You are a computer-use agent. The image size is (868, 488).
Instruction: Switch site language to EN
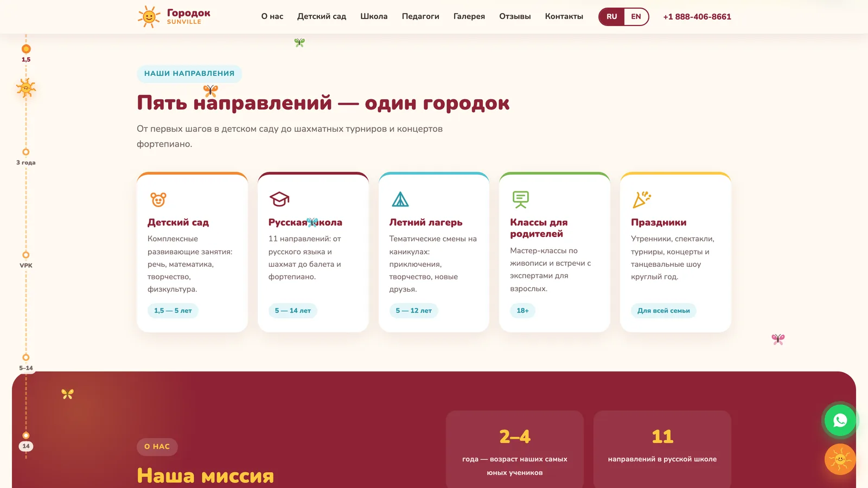click(x=636, y=17)
